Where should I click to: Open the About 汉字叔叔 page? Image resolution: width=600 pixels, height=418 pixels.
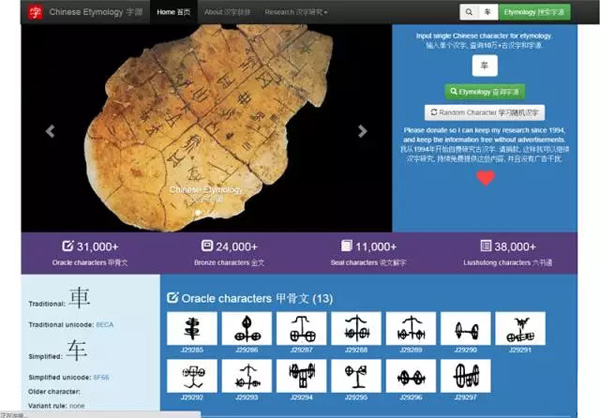(x=226, y=12)
